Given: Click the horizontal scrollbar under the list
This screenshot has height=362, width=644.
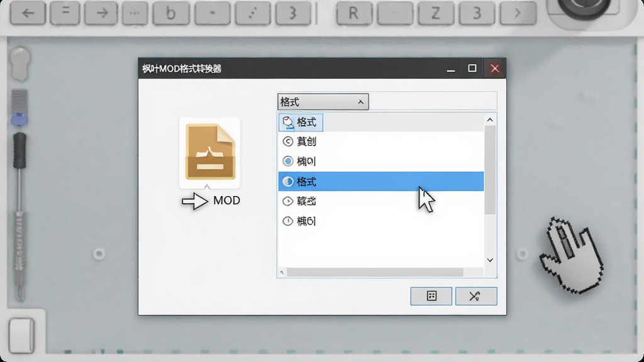Looking at the screenshot, I should (x=375, y=272).
